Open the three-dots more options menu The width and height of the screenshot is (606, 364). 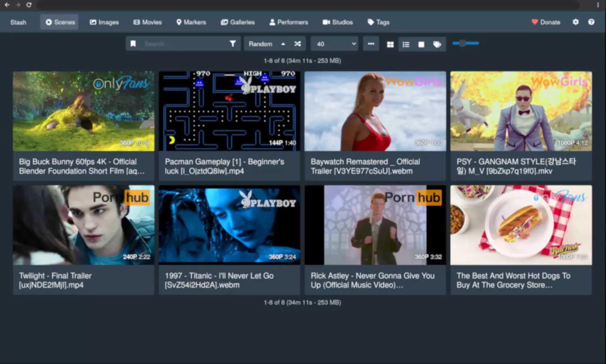point(371,44)
